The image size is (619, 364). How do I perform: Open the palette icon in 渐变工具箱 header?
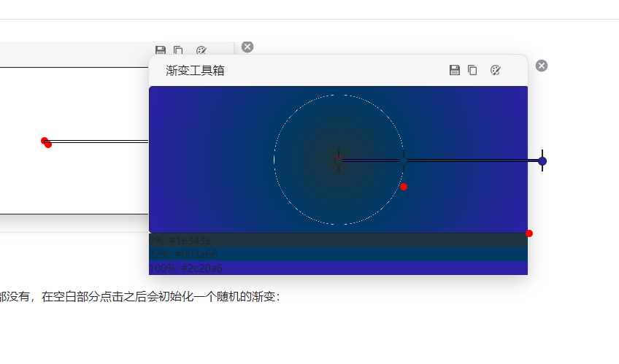click(x=495, y=70)
